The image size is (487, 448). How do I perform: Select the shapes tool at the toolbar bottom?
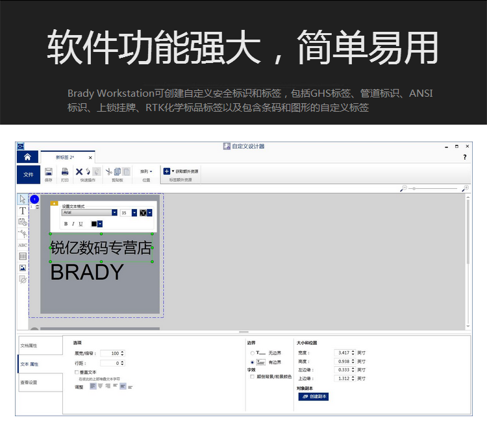tap(23, 279)
